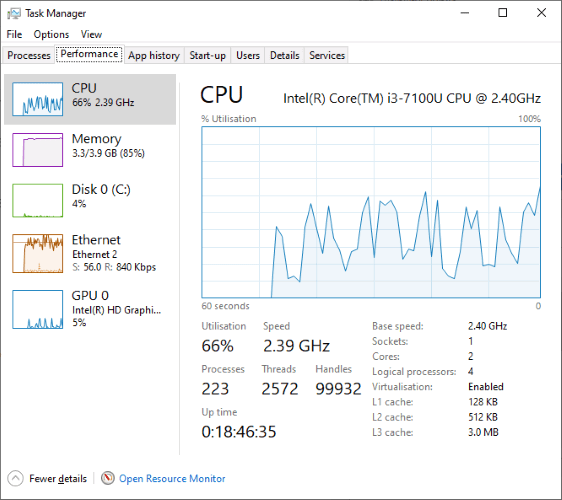
Task: Open the File menu
Action: pyautogui.click(x=14, y=34)
